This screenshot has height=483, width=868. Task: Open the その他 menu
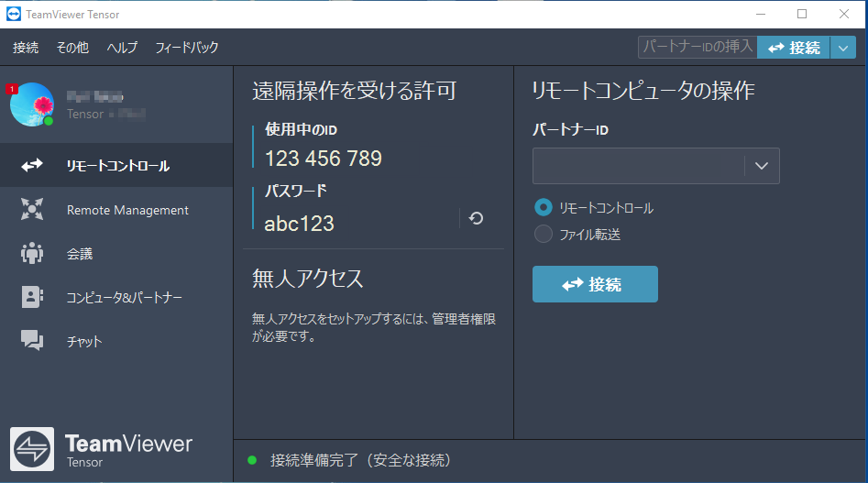pos(72,48)
